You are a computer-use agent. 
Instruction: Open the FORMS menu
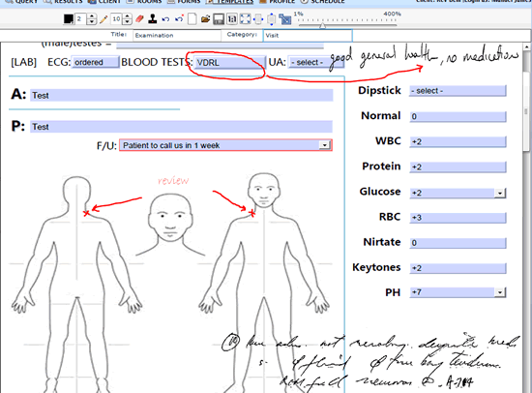click(184, 2)
